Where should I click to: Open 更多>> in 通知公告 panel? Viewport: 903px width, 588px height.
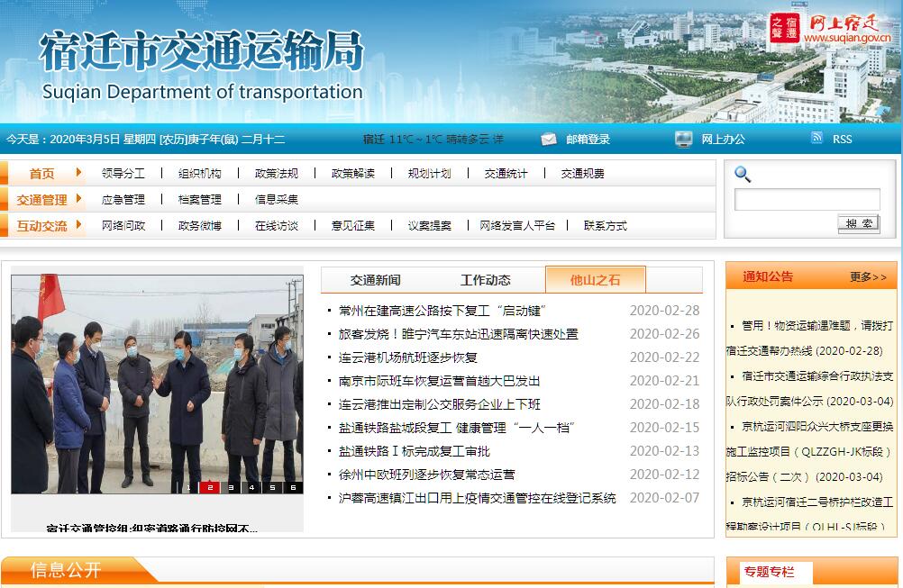pyautogui.click(x=868, y=277)
